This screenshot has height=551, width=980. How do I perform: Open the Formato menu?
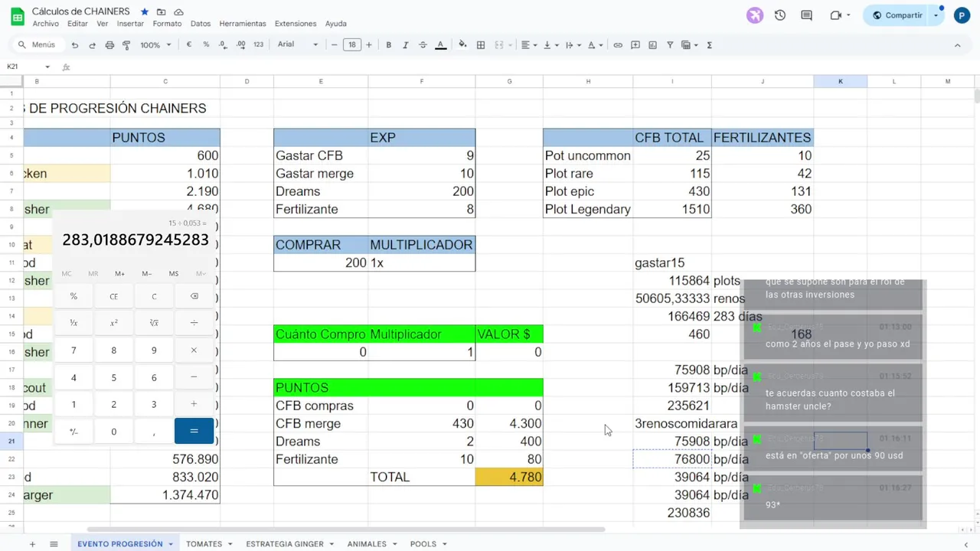167,24
